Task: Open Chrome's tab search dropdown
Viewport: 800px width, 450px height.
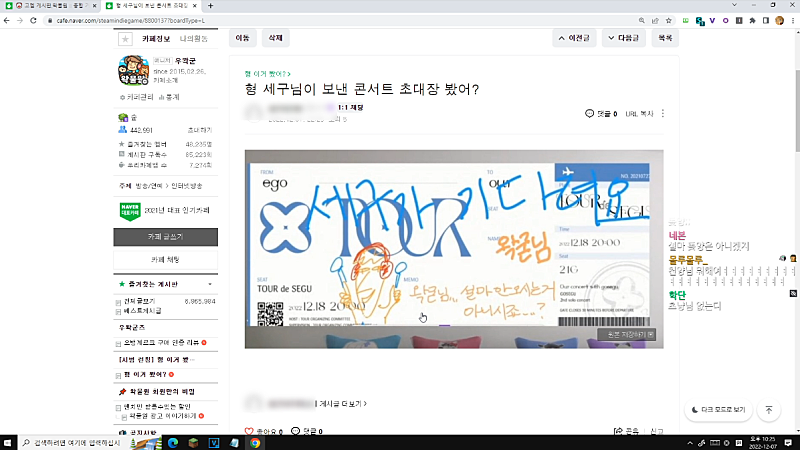Action: point(734,5)
